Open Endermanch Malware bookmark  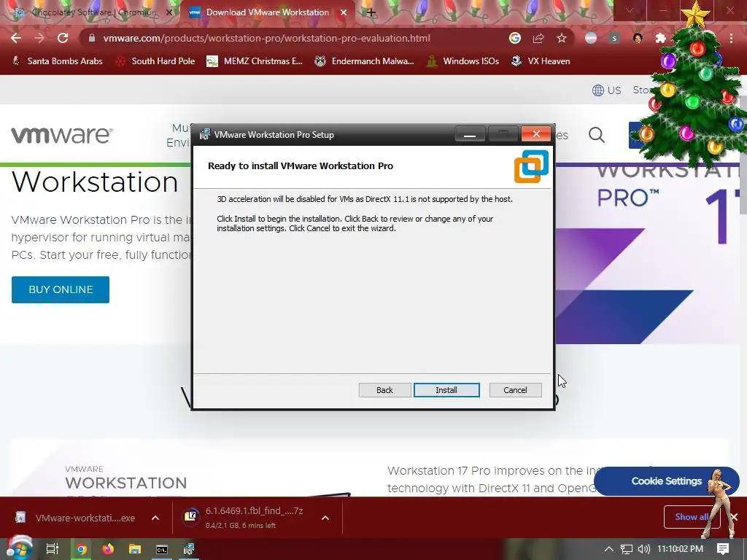[x=365, y=61]
